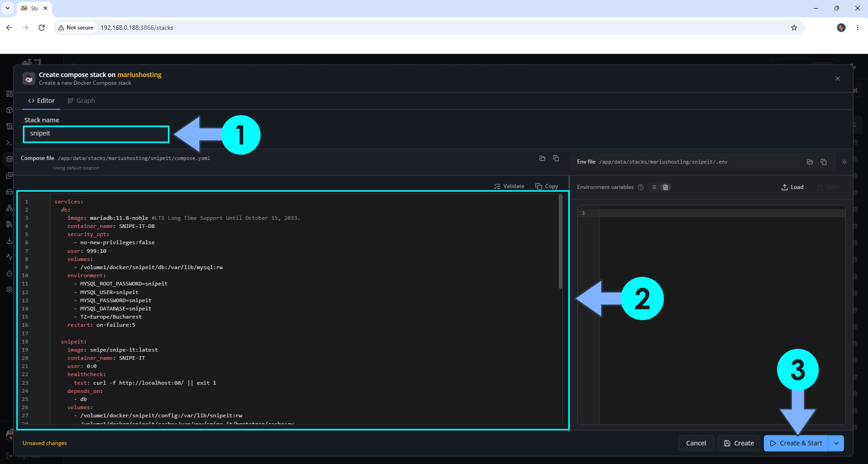Image resolution: width=868 pixels, height=464 pixels.
Task: Open Containers cube icon in sidebar
Action: [9, 110]
